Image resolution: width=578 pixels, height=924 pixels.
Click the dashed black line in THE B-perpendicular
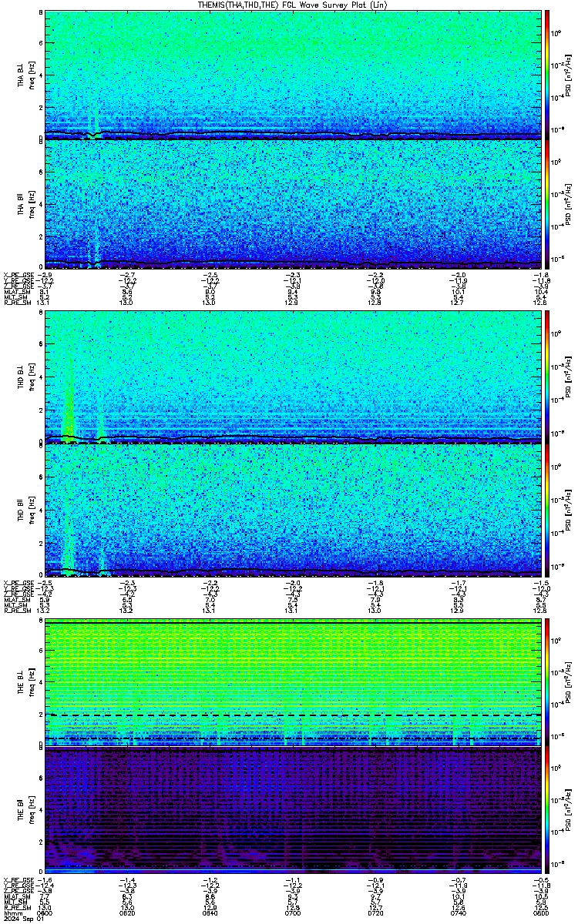292,715
